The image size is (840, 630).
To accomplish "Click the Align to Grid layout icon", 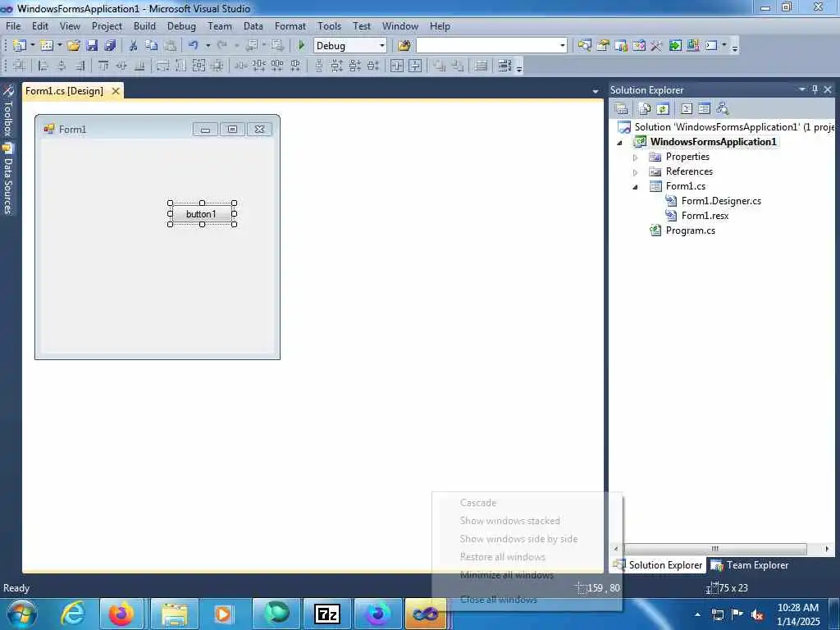I will tap(20, 66).
